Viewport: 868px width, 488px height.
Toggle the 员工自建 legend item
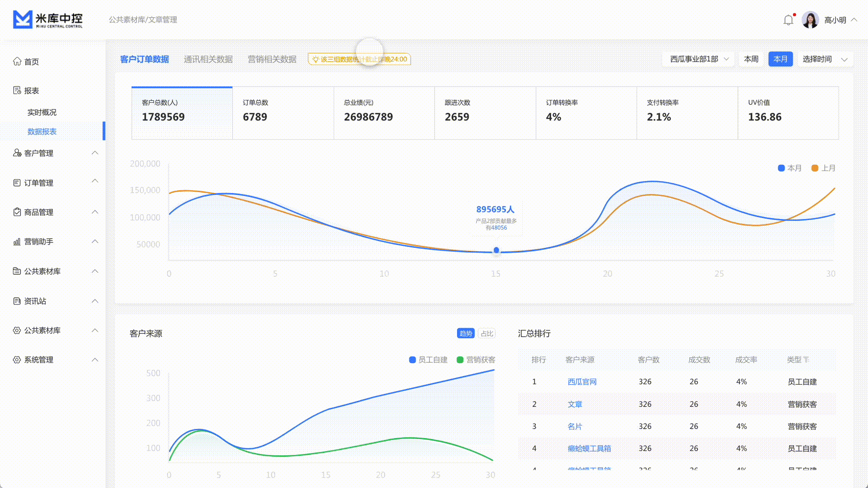[428, 360]
